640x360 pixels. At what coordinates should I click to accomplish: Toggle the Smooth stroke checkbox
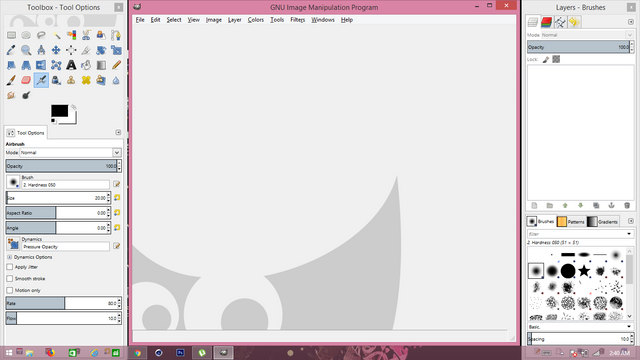tap(10, 278)
